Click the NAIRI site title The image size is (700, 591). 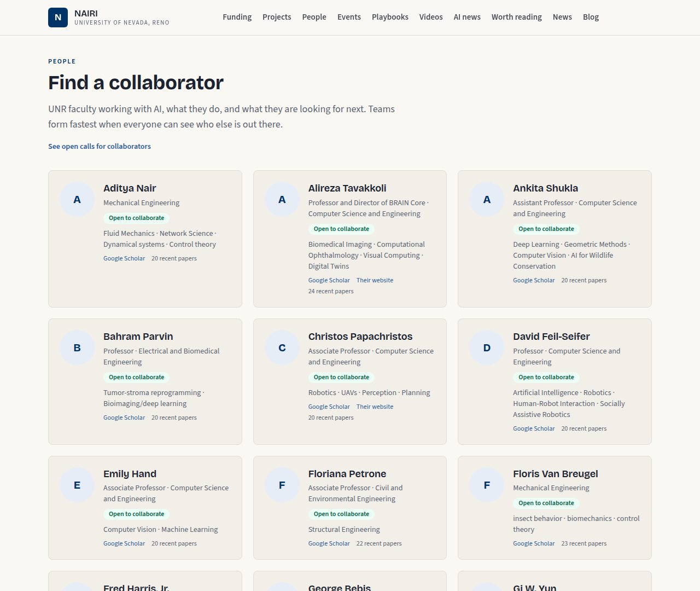(86, 13)
